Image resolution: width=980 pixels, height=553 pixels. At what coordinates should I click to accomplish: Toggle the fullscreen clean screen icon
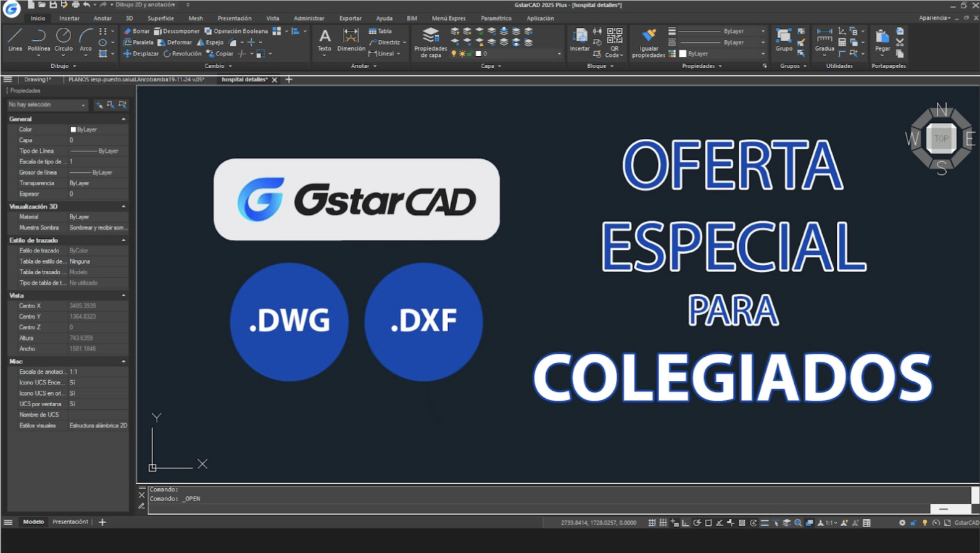tap(947, 523)
